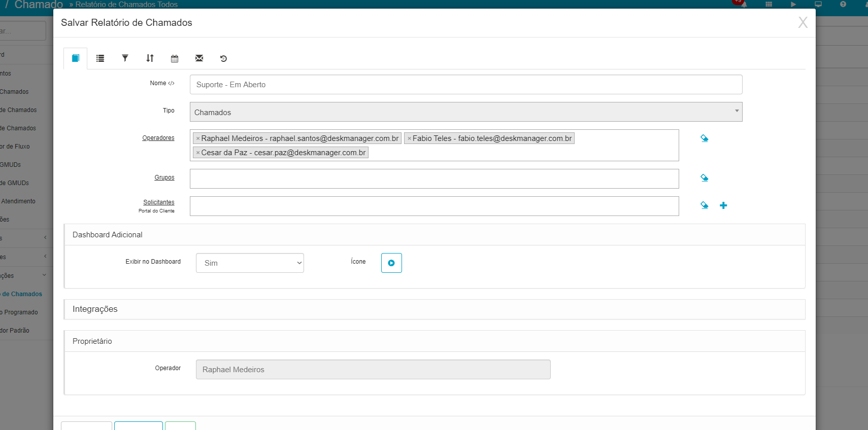Open Atendimento item in background sidebar
Screen dimensions: 868x430
18,201
